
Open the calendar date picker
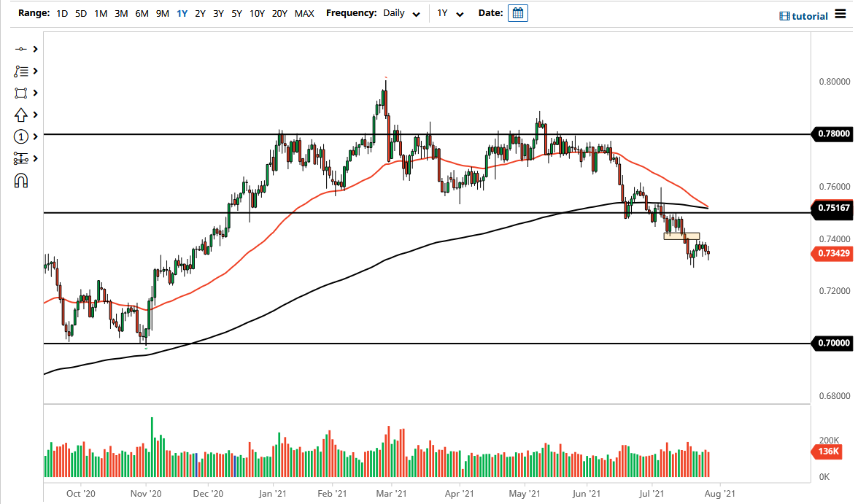518,12
